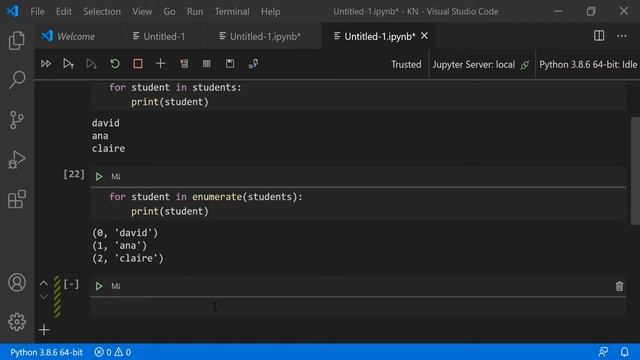
Task: Open the File menu
Action: 38,11
